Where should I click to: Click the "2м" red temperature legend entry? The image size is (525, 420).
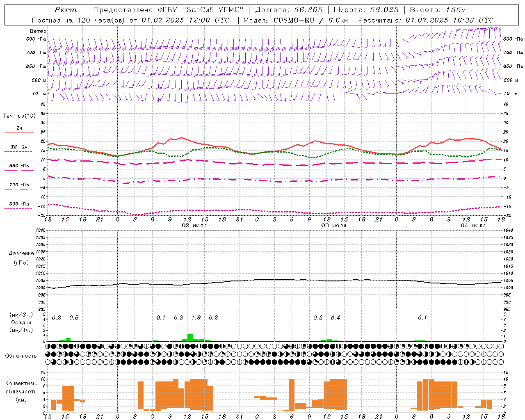tap(19, 128)
